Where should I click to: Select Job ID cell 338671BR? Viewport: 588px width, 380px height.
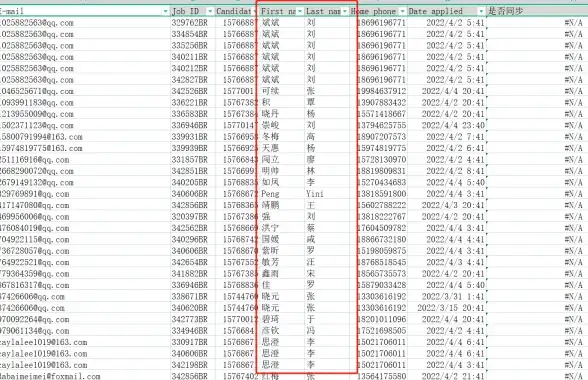[189, 297]
